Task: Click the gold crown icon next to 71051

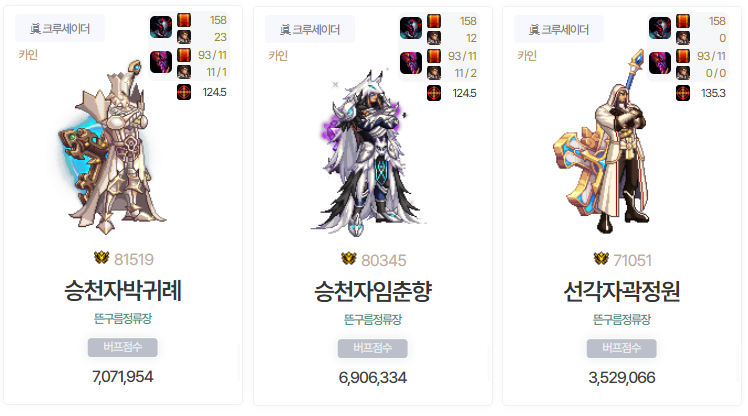Action: (x=601, y=259)
